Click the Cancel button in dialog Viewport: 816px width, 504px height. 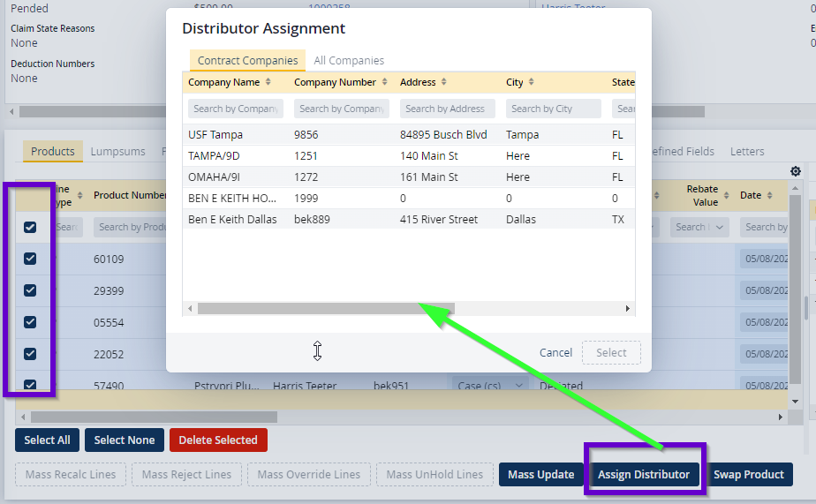(x=555, y=352)
